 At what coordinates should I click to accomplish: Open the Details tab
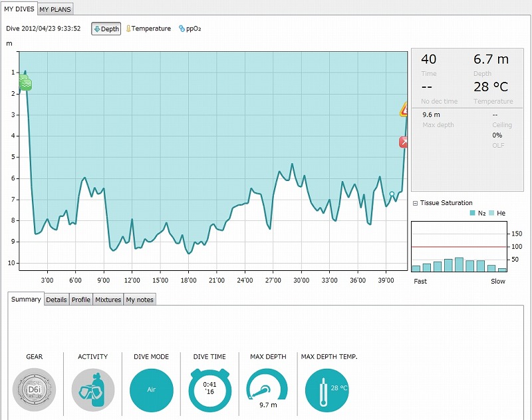point(56,300)
